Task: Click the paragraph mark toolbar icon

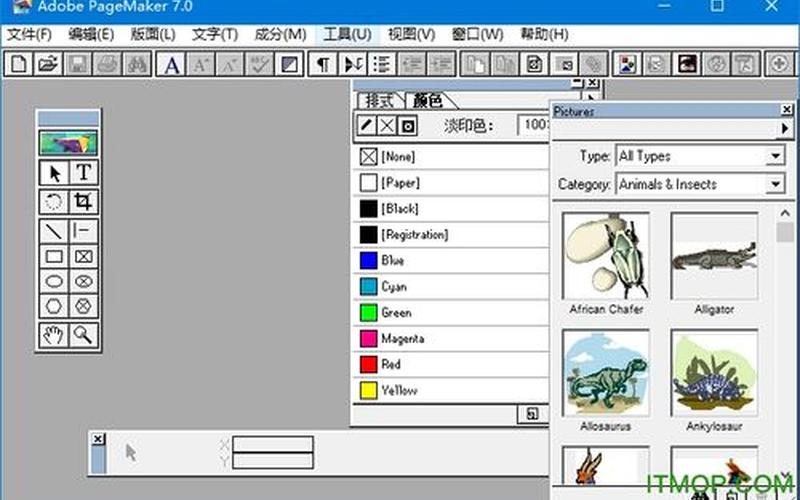Action: [323, 64]
